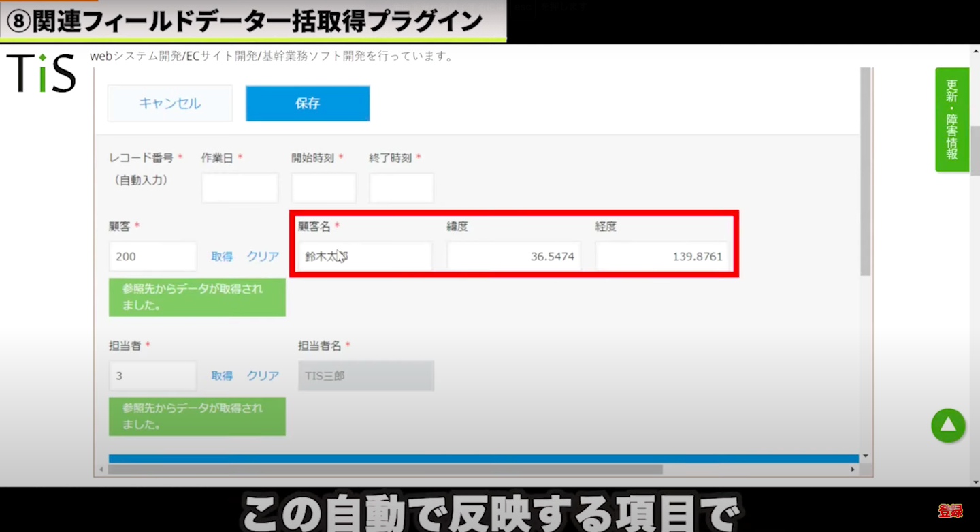The width and height of the screenshot is (980, 532).
Task: Click the form's vertical scrollbar down arrow
Action: (x=865, y=456)
